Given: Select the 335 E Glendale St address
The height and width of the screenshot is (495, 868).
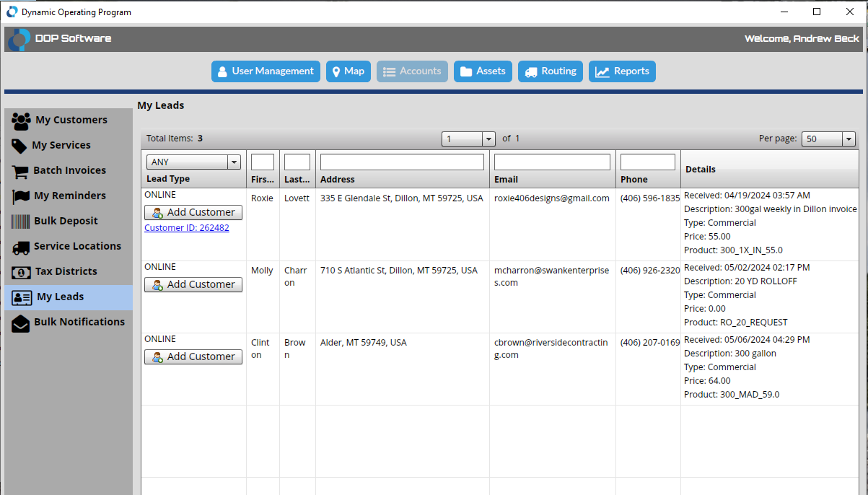Looking at the screenshot, I should (x=402, y=198).
